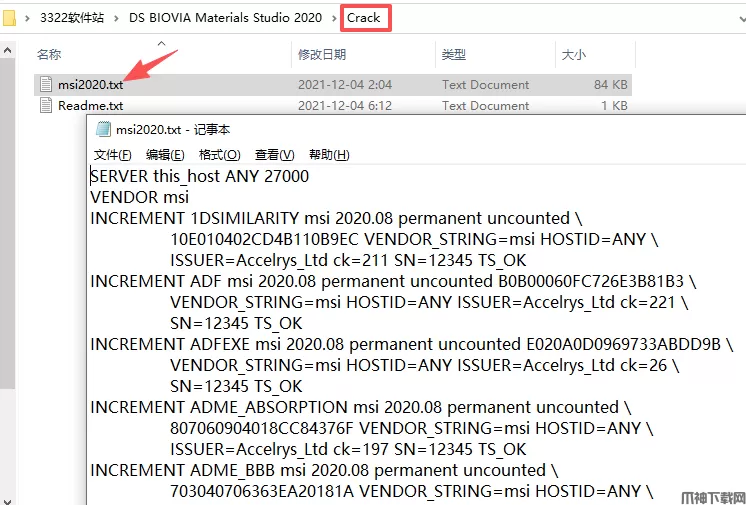Click the INCREMENT 1DSIMILARITY line
Image resolution: width=746 pixels, height=505 pixels.
336,218
